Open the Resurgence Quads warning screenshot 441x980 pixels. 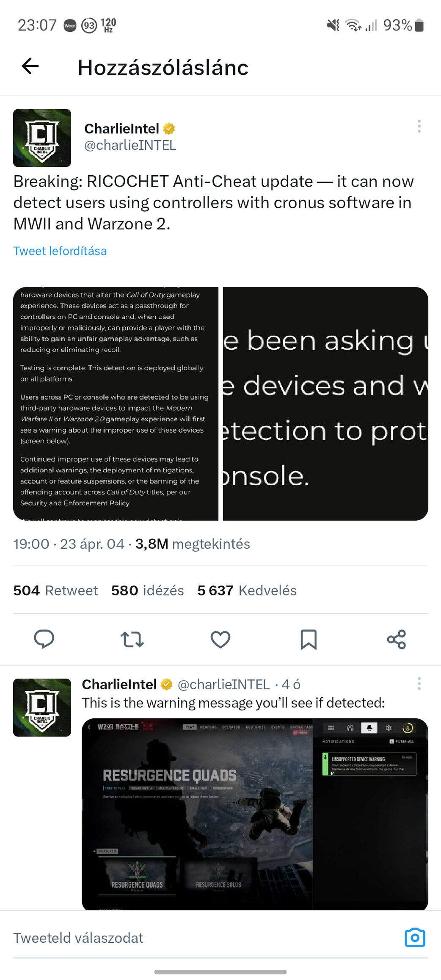point(255,814)
